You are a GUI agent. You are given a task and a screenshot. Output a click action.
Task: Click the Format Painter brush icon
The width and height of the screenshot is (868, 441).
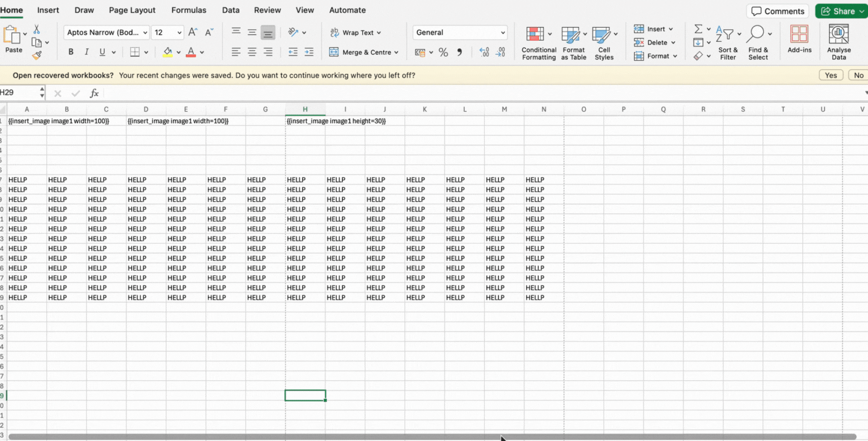coord(37,55)
